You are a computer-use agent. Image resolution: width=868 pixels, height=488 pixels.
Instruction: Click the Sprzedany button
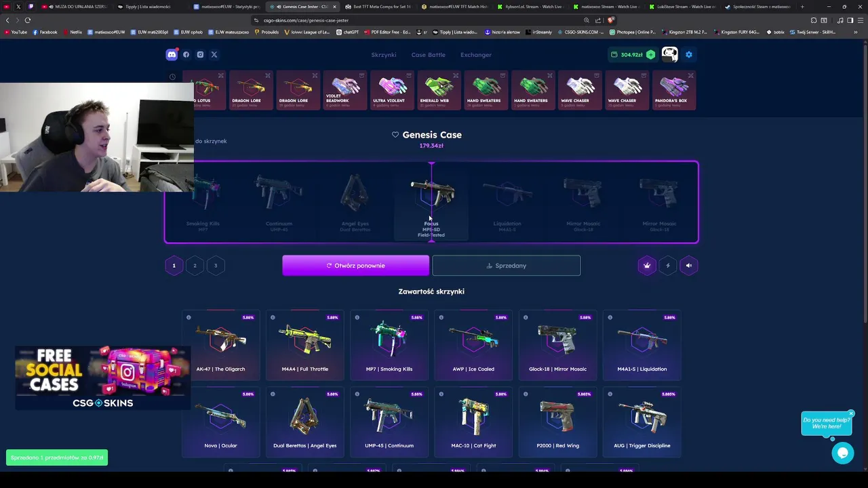point(507,266)
